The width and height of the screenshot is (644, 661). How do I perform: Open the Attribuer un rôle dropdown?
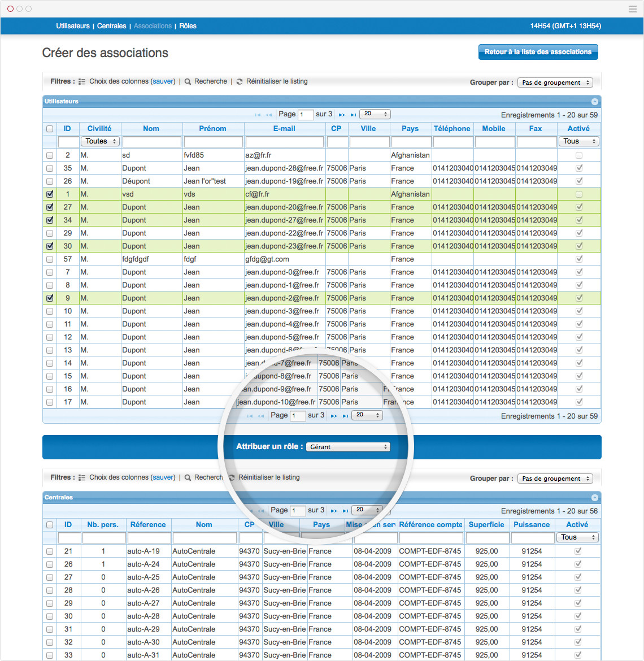click(x=348, y=447)
